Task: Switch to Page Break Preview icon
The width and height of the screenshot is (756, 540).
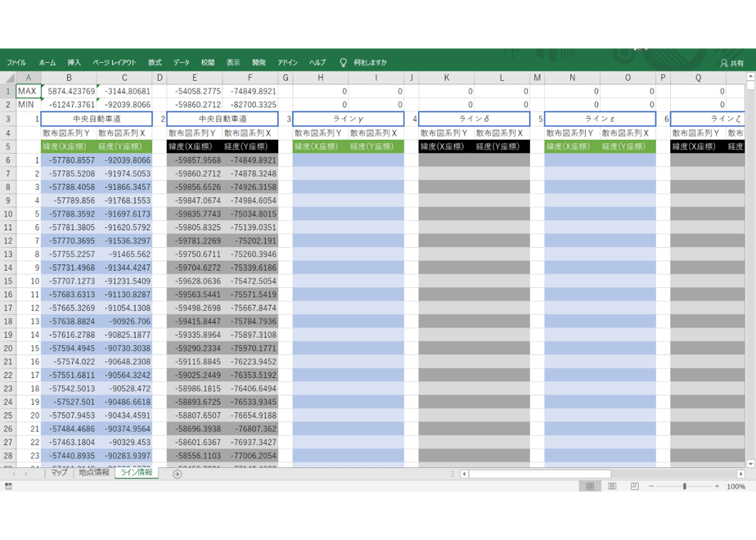Action: coord(635,487)
